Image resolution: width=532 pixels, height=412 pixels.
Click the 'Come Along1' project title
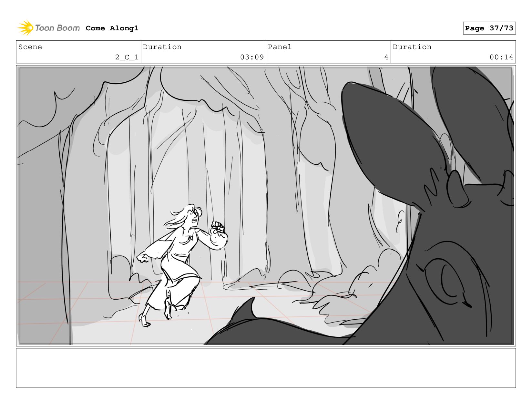point(112,28)
